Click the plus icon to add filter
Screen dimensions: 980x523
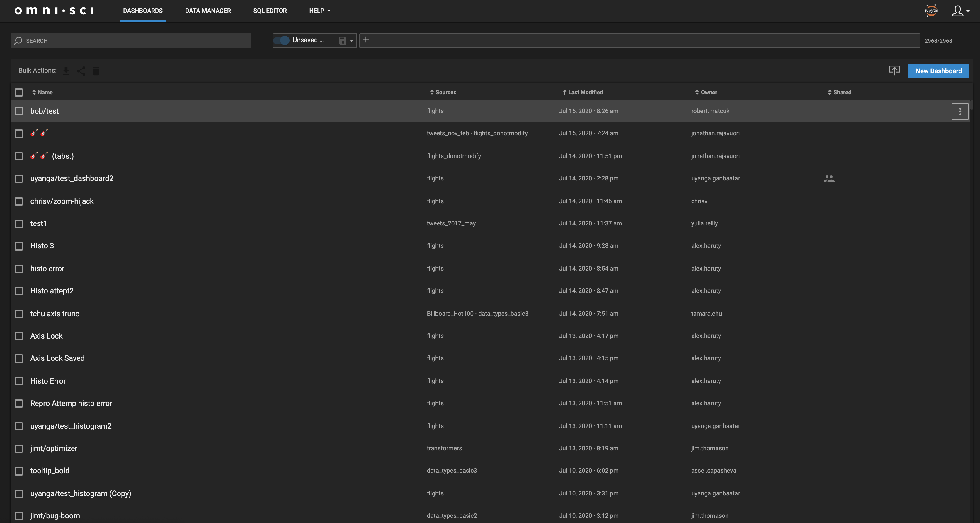pyautogui.click(x=366, y=40)
